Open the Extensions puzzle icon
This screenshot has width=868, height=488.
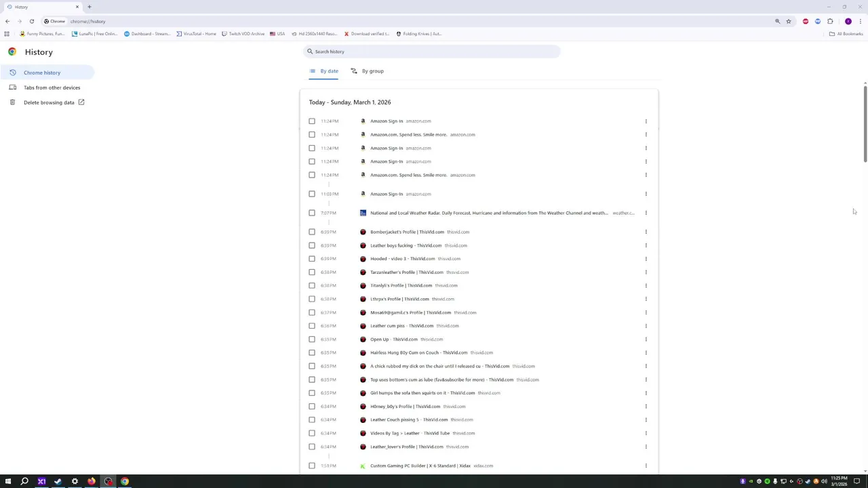(830, 21)
